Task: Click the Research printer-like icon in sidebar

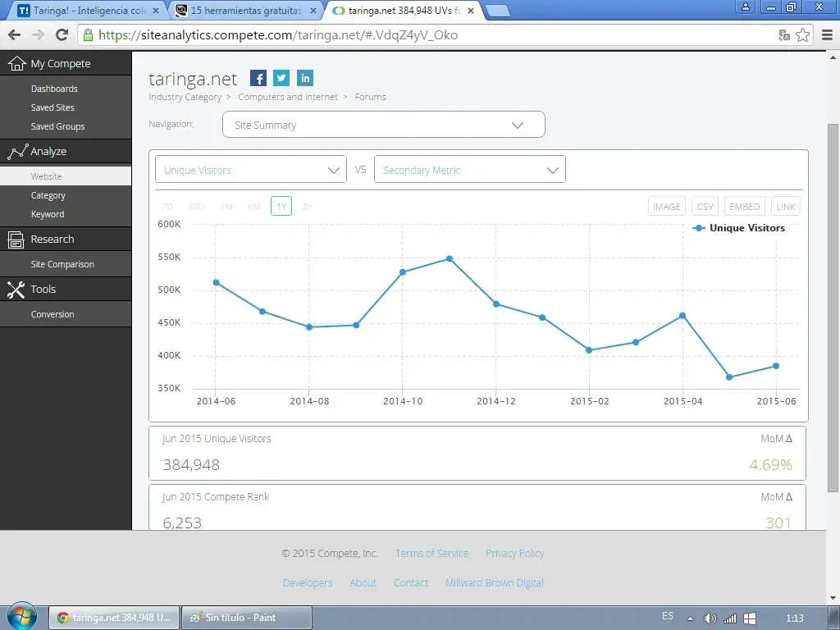Action: coord(16,240)
